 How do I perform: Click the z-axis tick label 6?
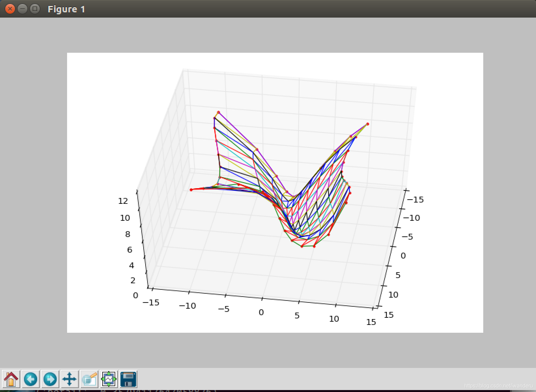[x=130, y=250]
